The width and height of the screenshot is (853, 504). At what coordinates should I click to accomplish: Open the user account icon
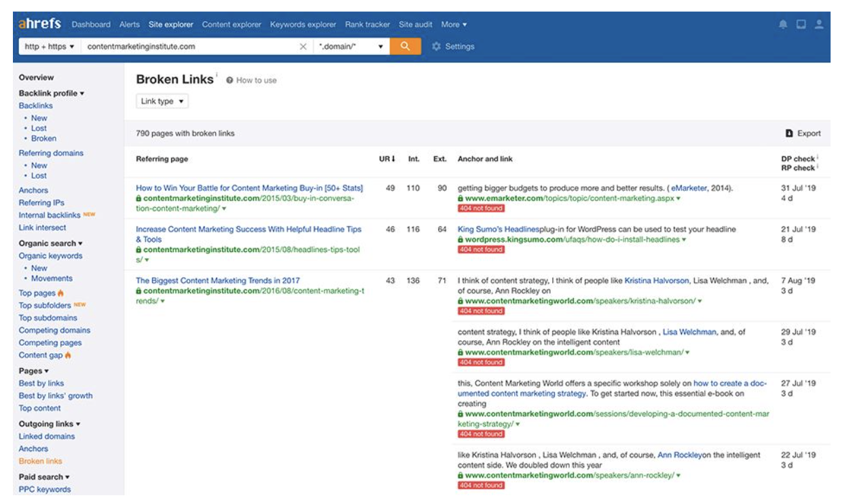(x=819, y=24)
